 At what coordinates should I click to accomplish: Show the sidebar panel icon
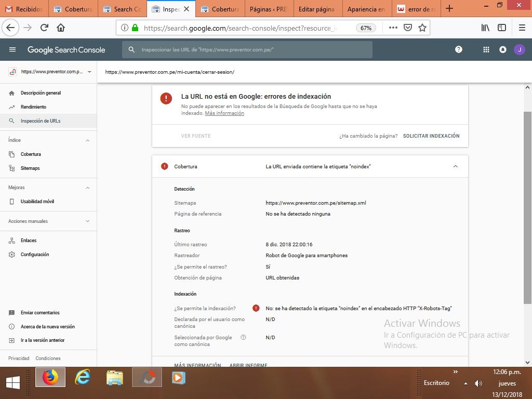coord(502,28)
